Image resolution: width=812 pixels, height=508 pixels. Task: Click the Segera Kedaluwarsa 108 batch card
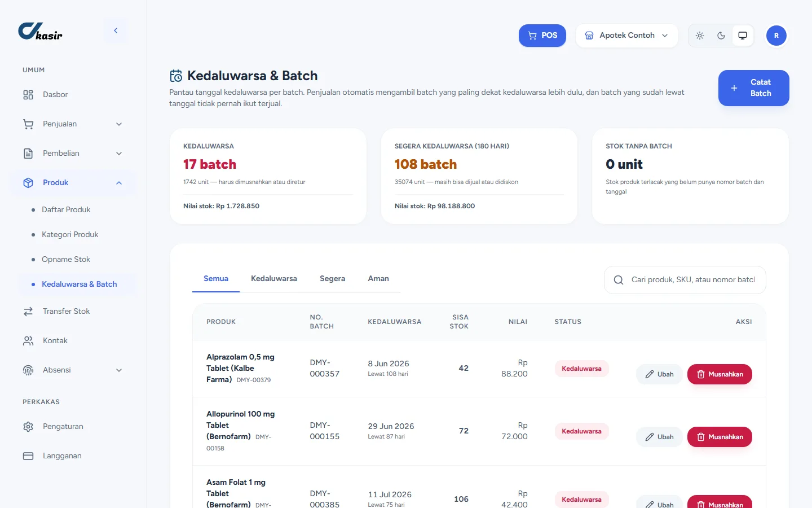tap(479, 176)
